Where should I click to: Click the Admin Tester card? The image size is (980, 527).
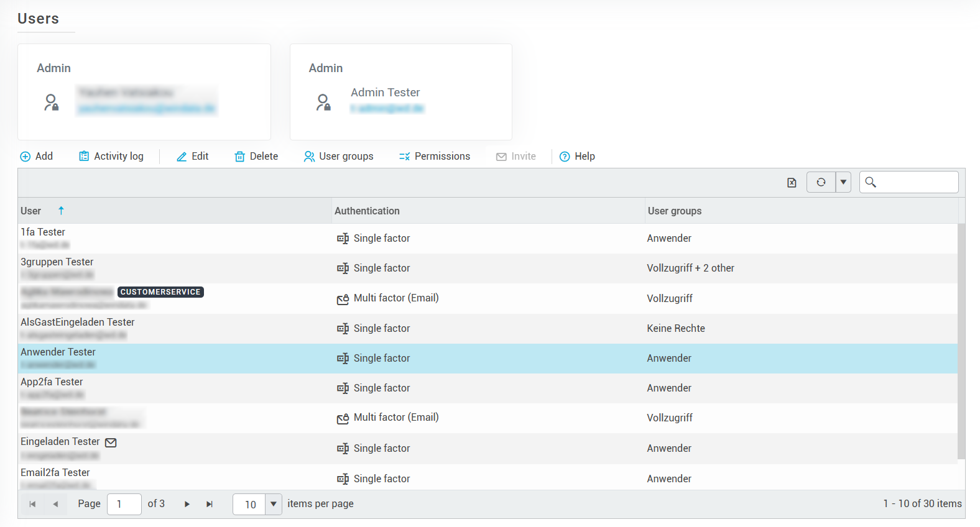click(x=400, y=92)
